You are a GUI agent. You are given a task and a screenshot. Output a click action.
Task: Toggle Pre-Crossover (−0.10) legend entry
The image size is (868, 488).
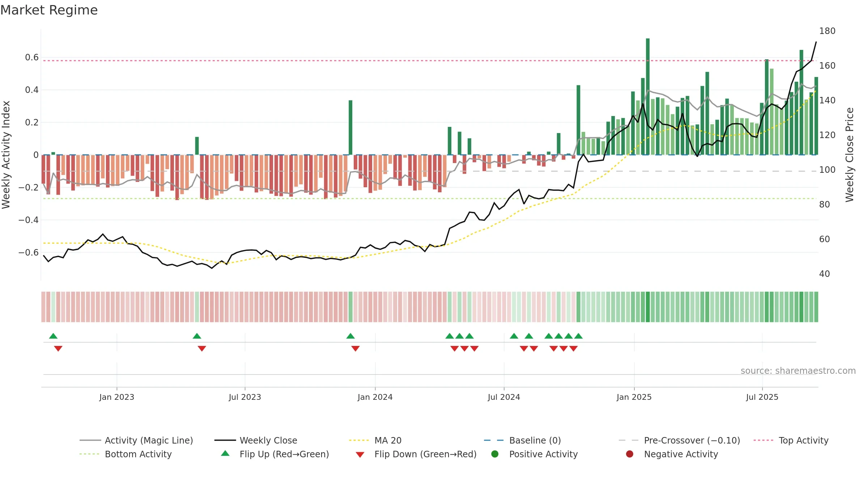coord(679,440)
